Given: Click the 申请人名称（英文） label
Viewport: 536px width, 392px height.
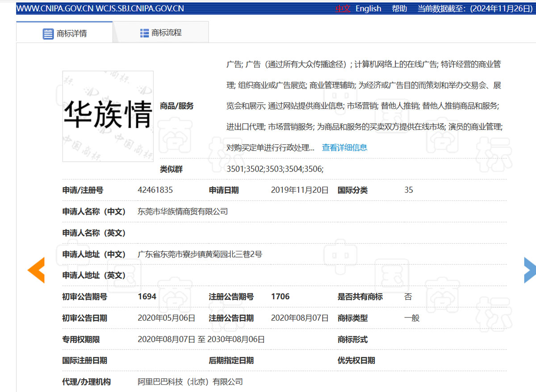Looking at the screenshot, I should coord(94,233).
